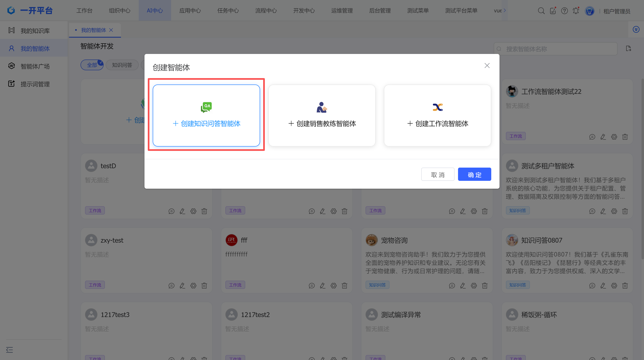
Task: Collapse the left sidebar menu
Action: [x=9, y=349]
